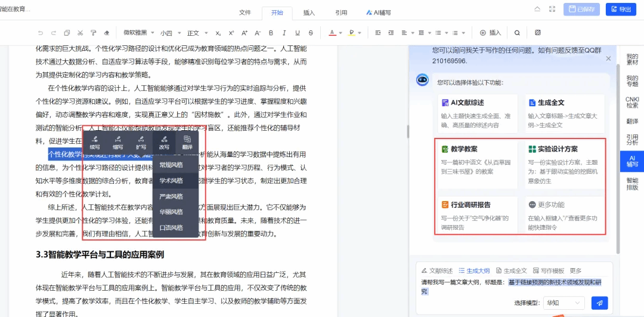Screen dimensions: 644x317
Task: Select the format painter icon
Action: point(93,33)
